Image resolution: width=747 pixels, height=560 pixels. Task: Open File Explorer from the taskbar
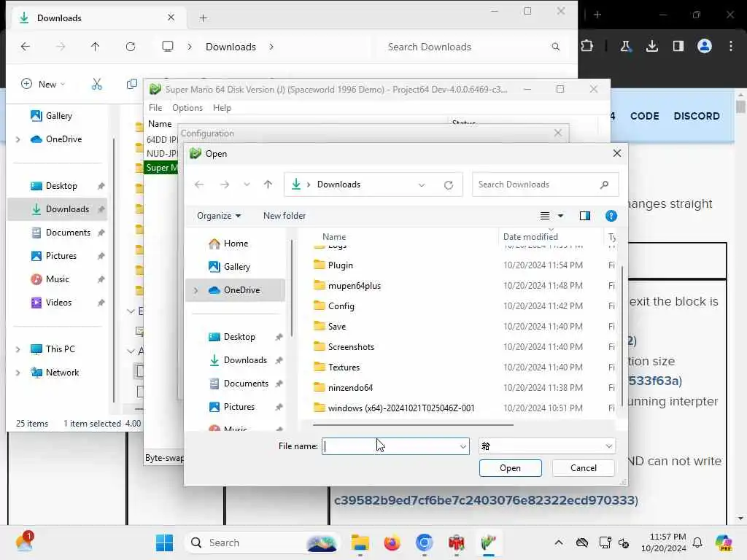360,542
